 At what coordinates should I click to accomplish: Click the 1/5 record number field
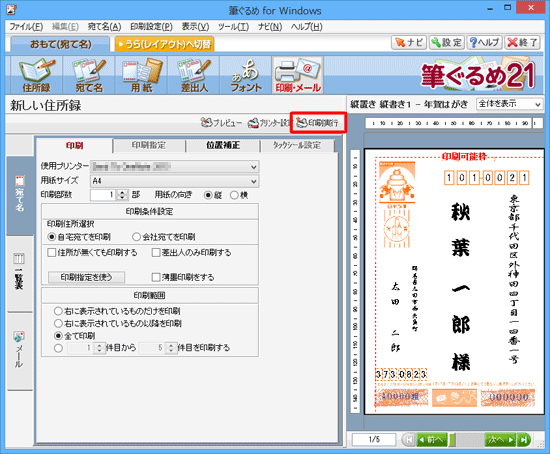pyautogui.click(x=374, y=440)
